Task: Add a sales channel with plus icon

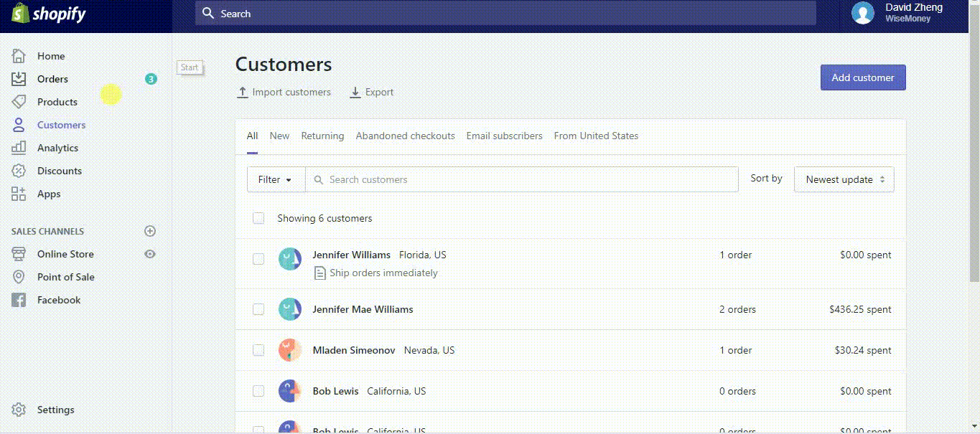Action: (x=150, y=231)
